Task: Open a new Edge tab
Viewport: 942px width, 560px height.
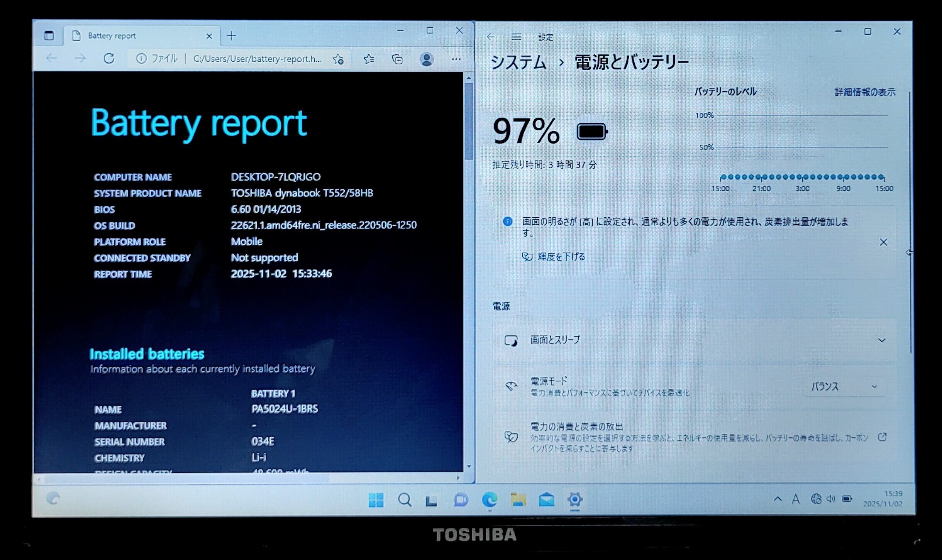Action: [231, 36]
